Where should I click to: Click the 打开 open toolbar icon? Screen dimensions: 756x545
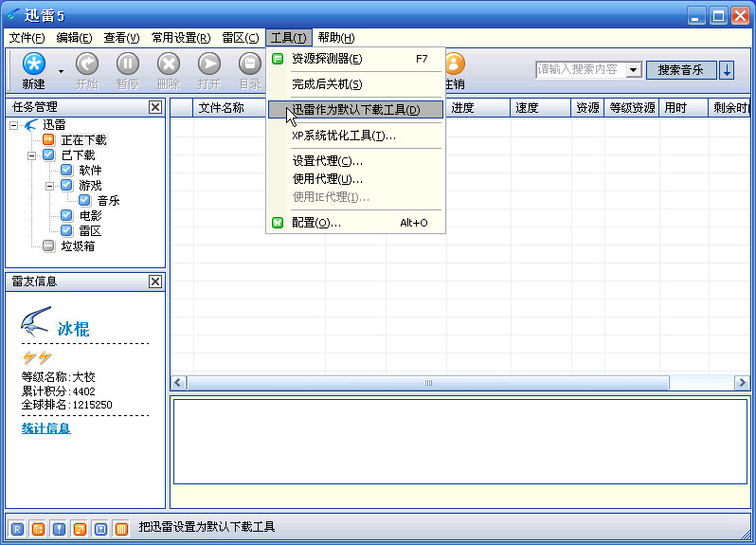click(x=209, y=64)
